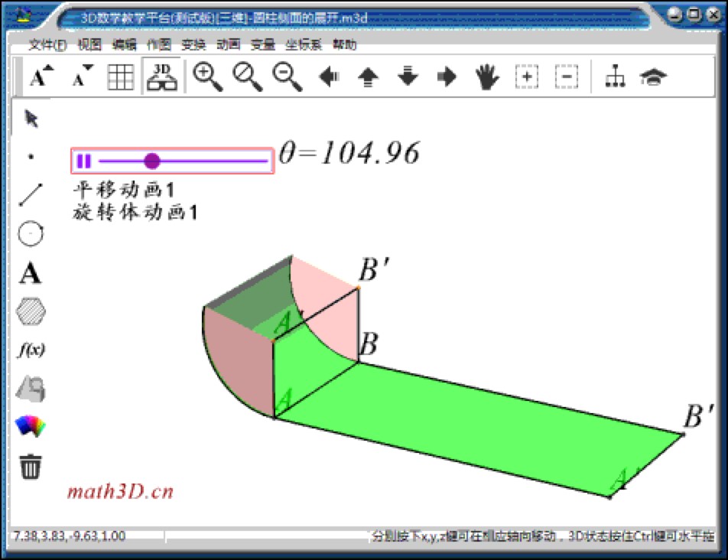Screen dimensions: 728x560
Task: Pause the animation with the II button
Action: (84, 161)
